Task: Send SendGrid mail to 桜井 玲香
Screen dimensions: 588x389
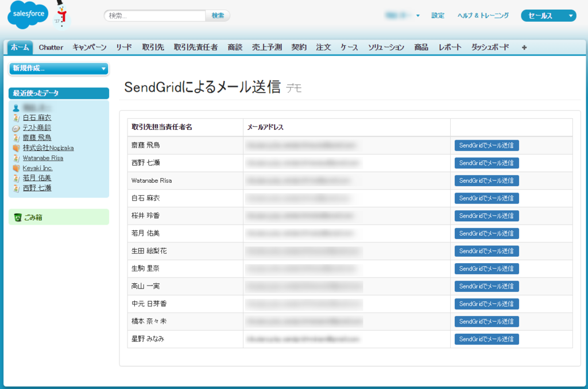Action: tap(487, 215)
